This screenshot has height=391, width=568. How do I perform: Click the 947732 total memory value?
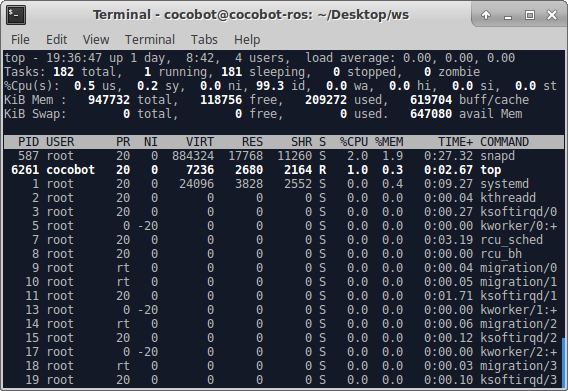coord(109,100)
